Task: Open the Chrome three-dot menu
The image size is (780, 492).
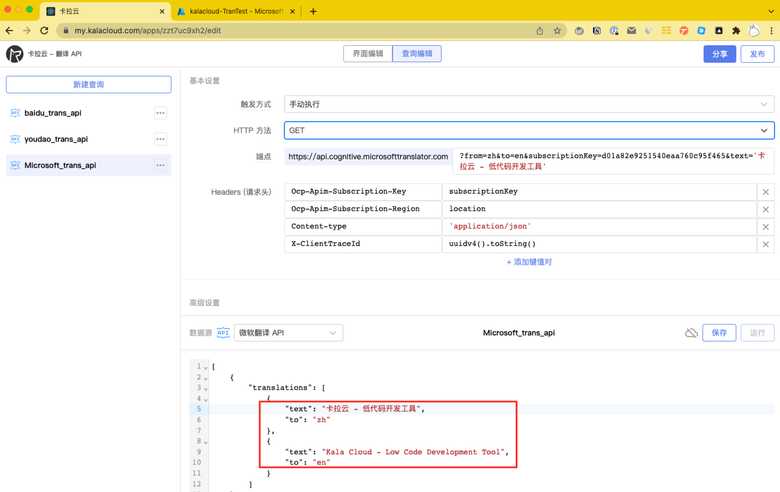Action: pos(771,31)
